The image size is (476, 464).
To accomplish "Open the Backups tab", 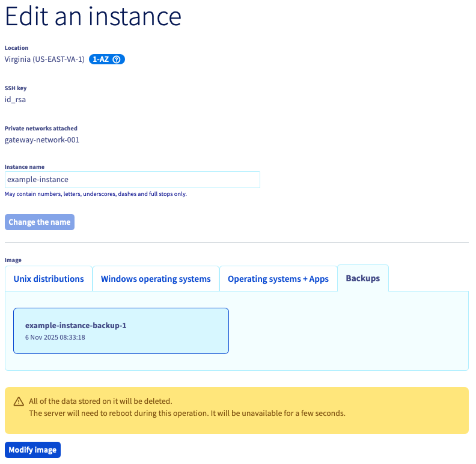I will click(363, 278).
